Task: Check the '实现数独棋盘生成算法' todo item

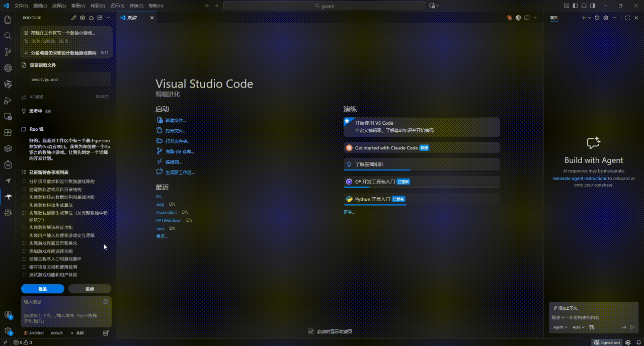Action: pyautogui.click(x=24, y=206)
